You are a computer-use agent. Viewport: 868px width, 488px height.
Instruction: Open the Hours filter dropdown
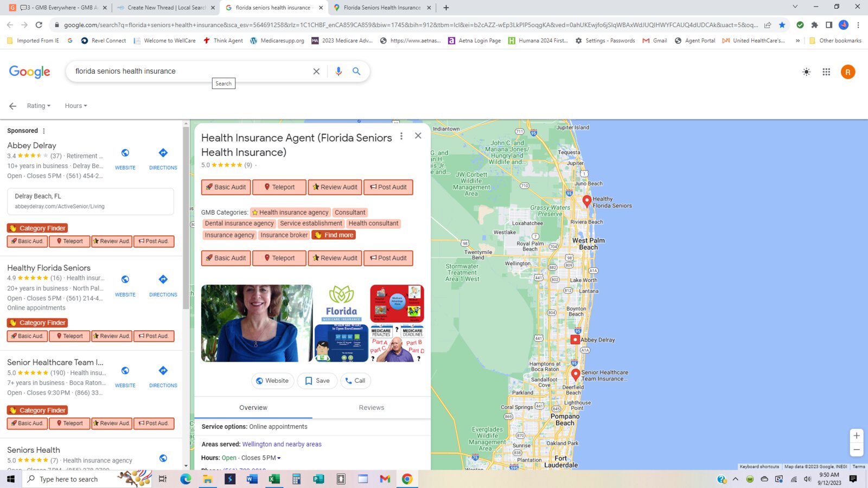pyautogui.click(x=76, y=106)
